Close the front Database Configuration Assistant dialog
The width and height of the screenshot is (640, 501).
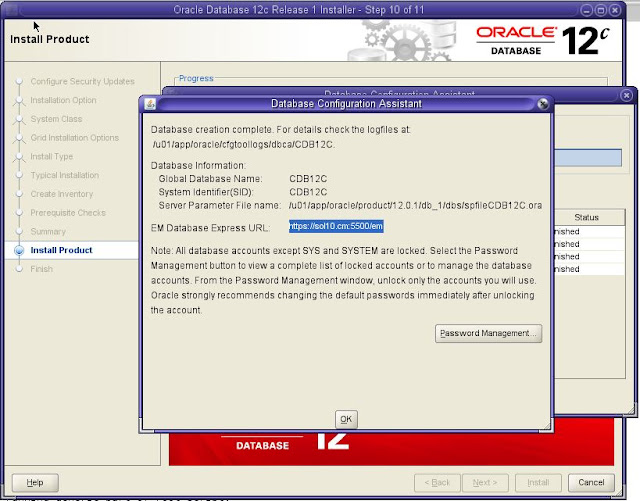[542, 104]
